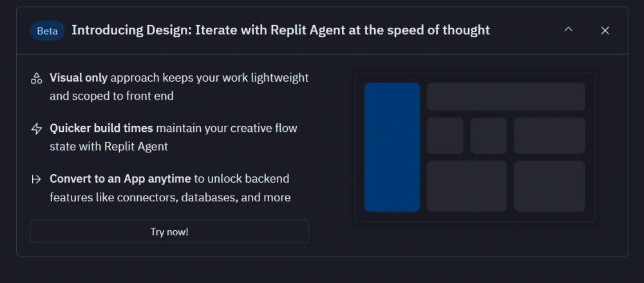Dismiss the Design announcement with the X

coord(605,30)
